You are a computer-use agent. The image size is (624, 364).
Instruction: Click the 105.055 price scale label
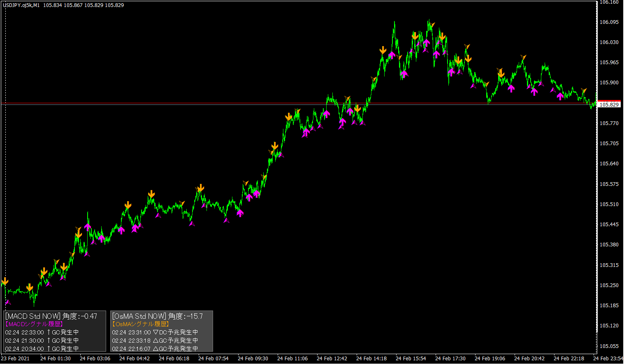coord(609,346)
